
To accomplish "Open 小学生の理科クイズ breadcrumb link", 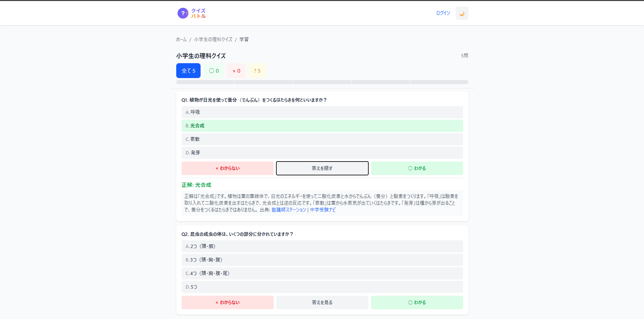I will pos(213,40).
